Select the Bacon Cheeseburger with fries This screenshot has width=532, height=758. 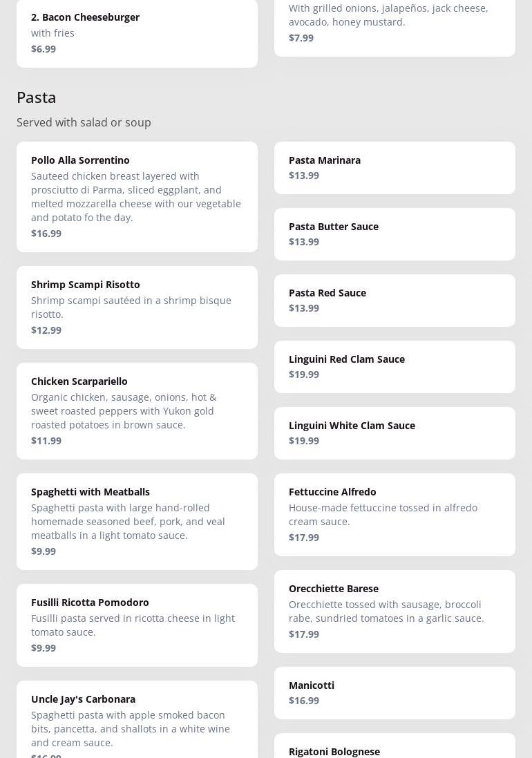(x=137, y=32)
